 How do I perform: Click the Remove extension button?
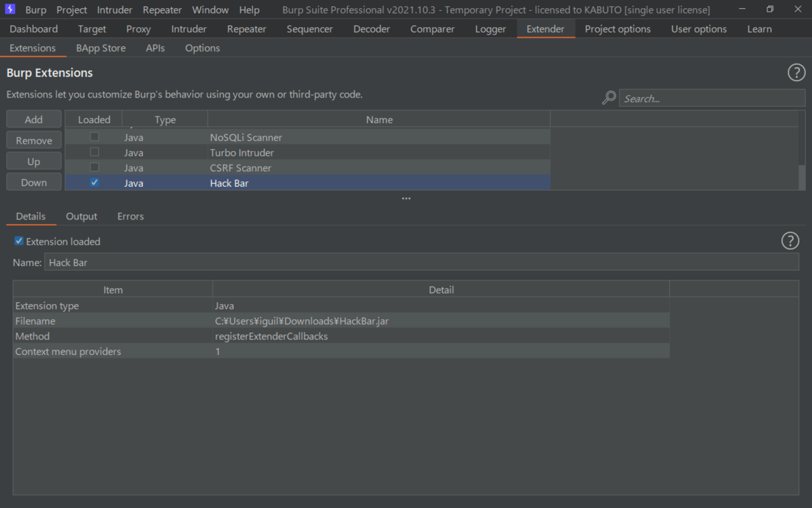34,140
